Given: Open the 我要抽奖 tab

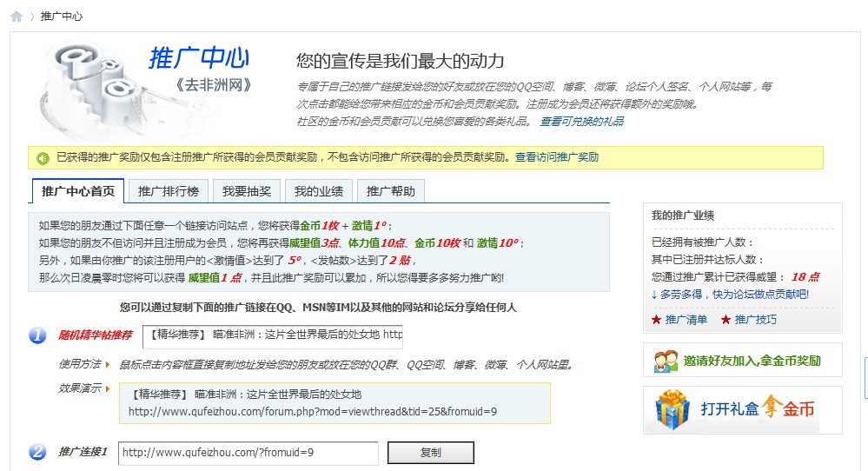Looking at the screenshot, I should click(x=247, y=191).
